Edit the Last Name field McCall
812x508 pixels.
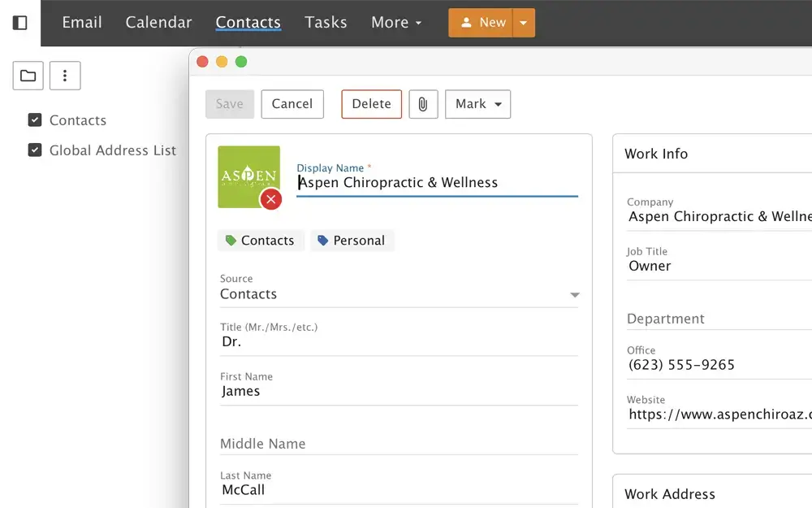pos(399,490)
